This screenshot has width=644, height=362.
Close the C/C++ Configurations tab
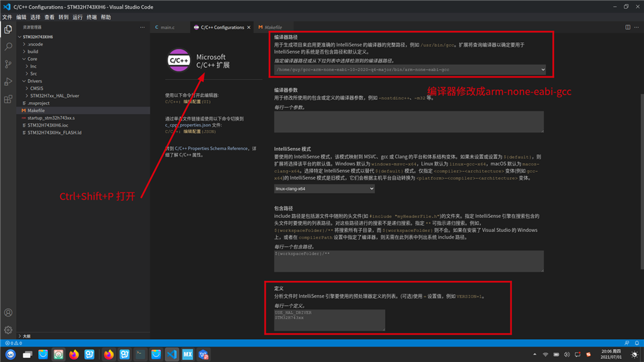coord(248,27)
